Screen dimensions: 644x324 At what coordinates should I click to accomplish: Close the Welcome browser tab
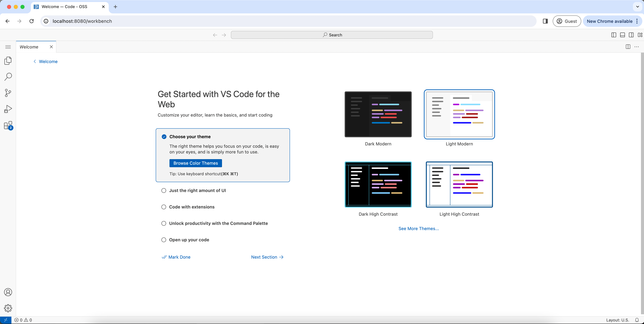[103, 7]
